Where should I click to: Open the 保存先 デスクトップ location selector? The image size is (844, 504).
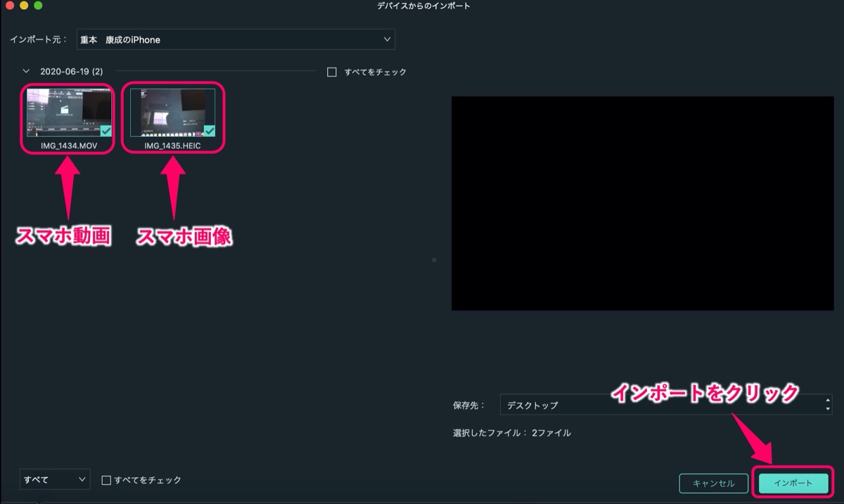(666, 405)
